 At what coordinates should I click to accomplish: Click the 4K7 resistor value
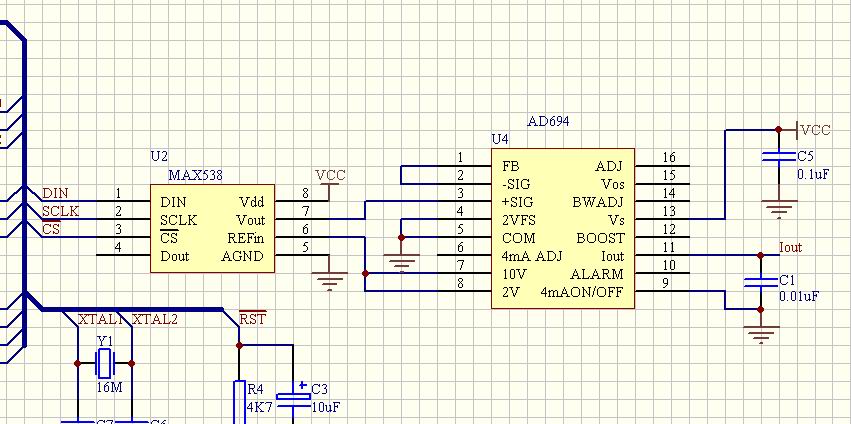259,407
